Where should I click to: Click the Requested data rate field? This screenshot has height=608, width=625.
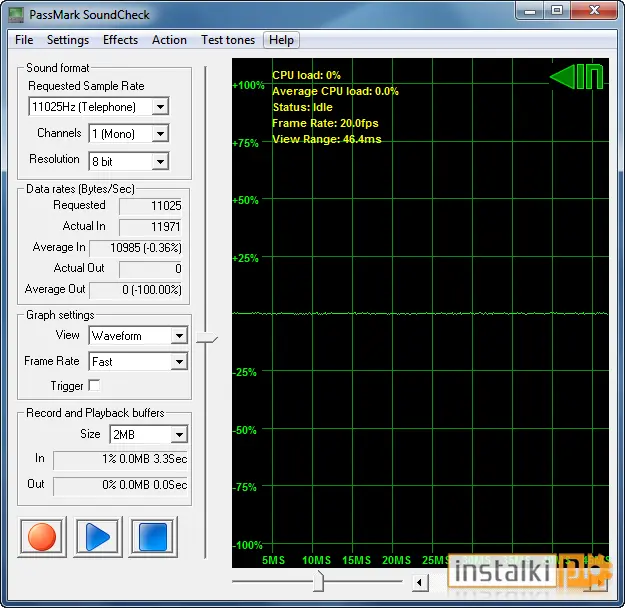[151, 206]
